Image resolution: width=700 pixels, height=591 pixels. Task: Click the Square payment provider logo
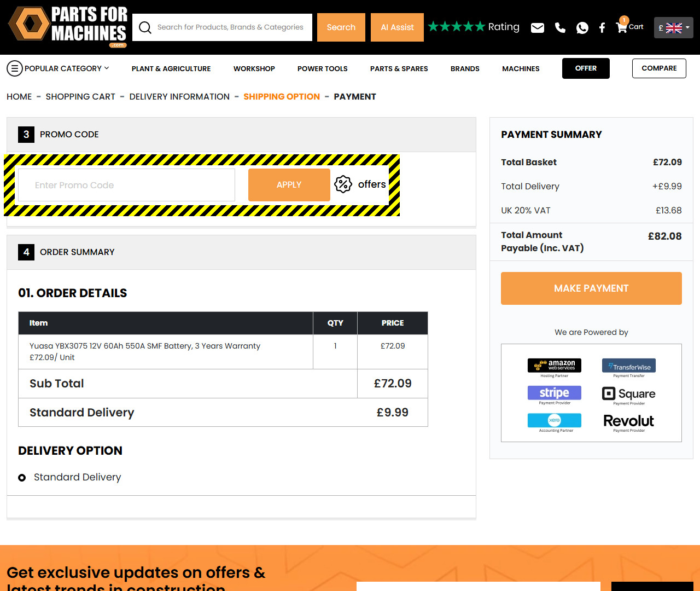pyautogui.click(x=628, y=393)
